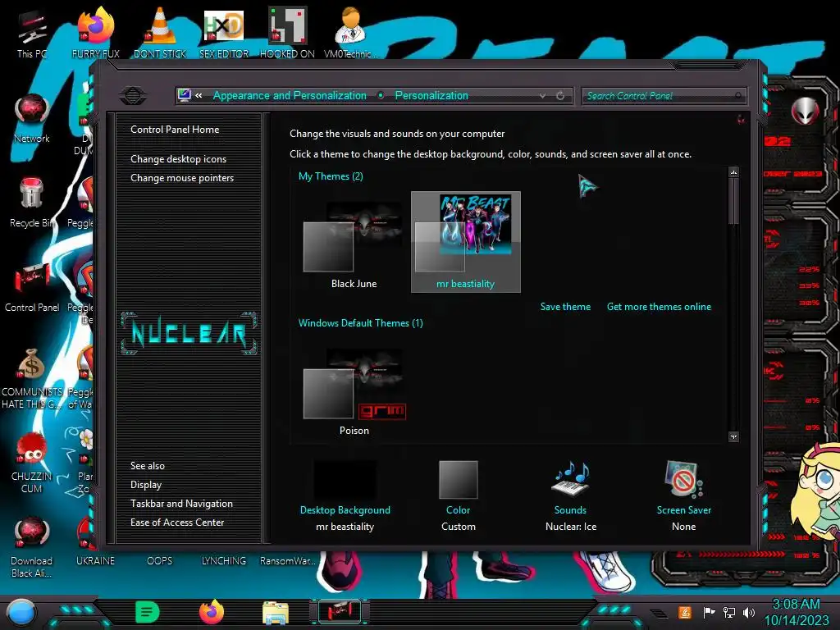Click the breadcrumb back chevrons in address bar

[x=199, y=96]
